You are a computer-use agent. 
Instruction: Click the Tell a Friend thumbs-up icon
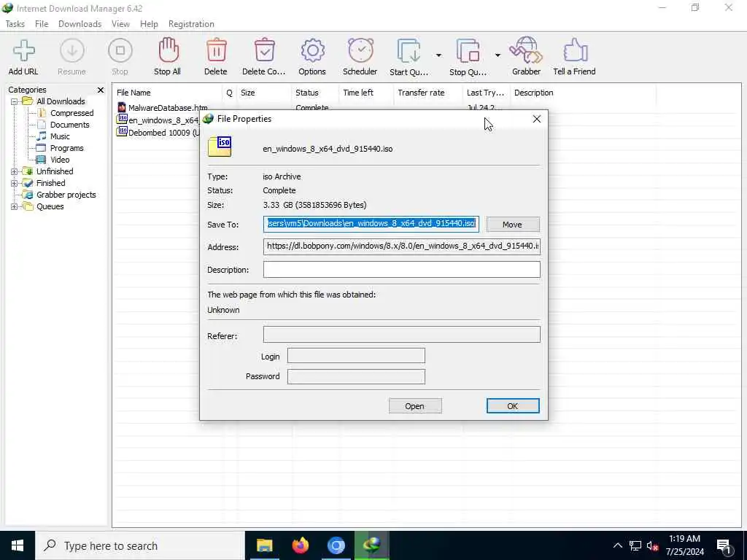pos(575,50)
